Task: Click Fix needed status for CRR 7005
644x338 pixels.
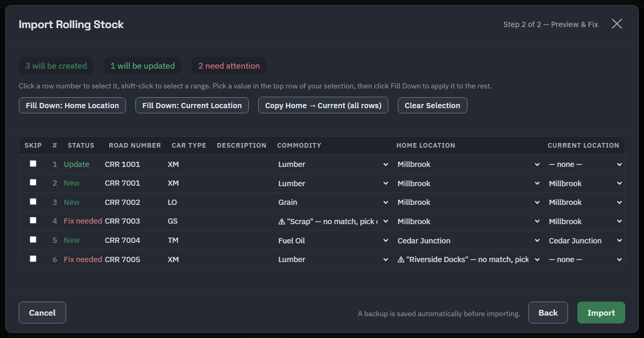Action: 83,259
